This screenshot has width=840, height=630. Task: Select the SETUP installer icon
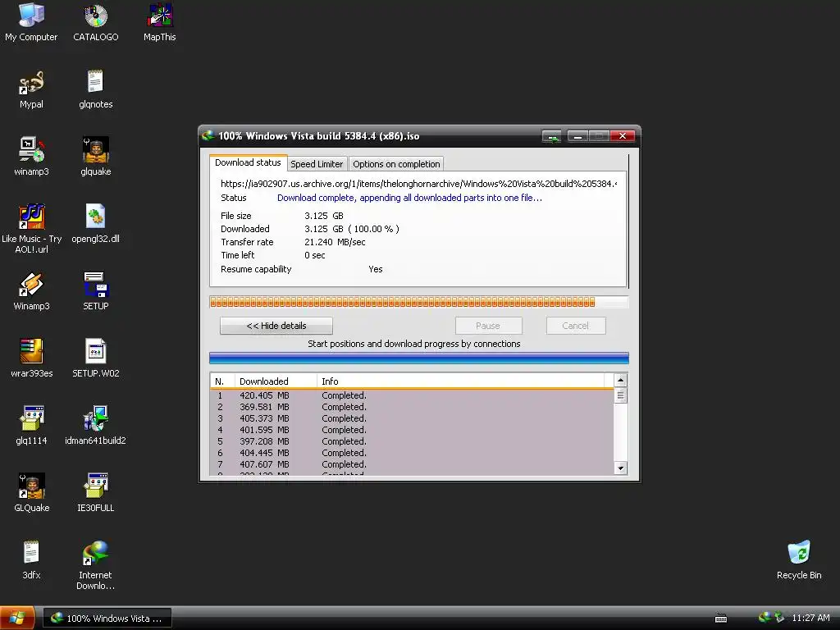[x=95, y=291]
